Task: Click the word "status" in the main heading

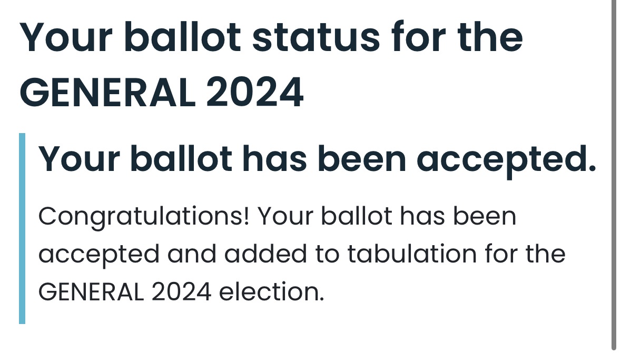Action: pos(316,38)
